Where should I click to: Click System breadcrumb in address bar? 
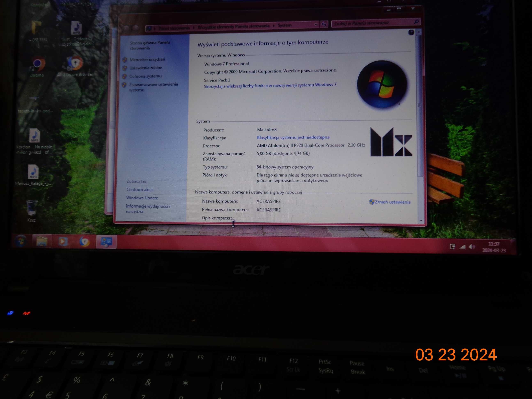tap(284, 25)
